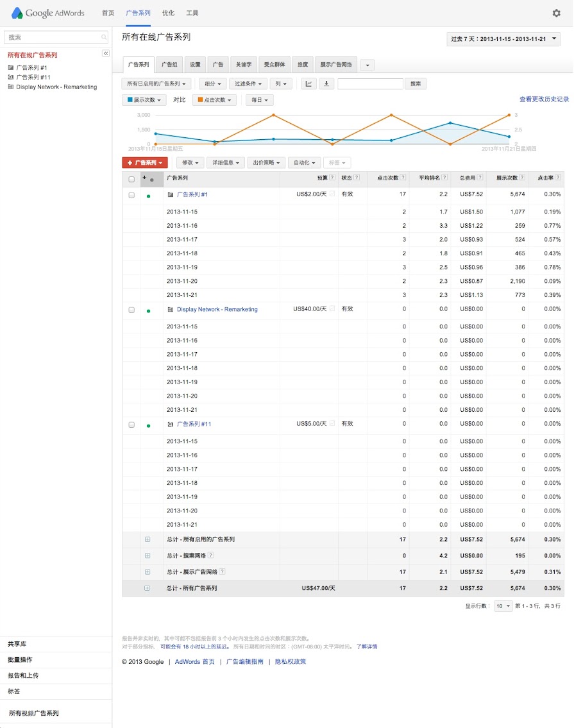Open the more tabs arrow dropdown
Screen dimensions: 574x728
click(x=367, y=65)
